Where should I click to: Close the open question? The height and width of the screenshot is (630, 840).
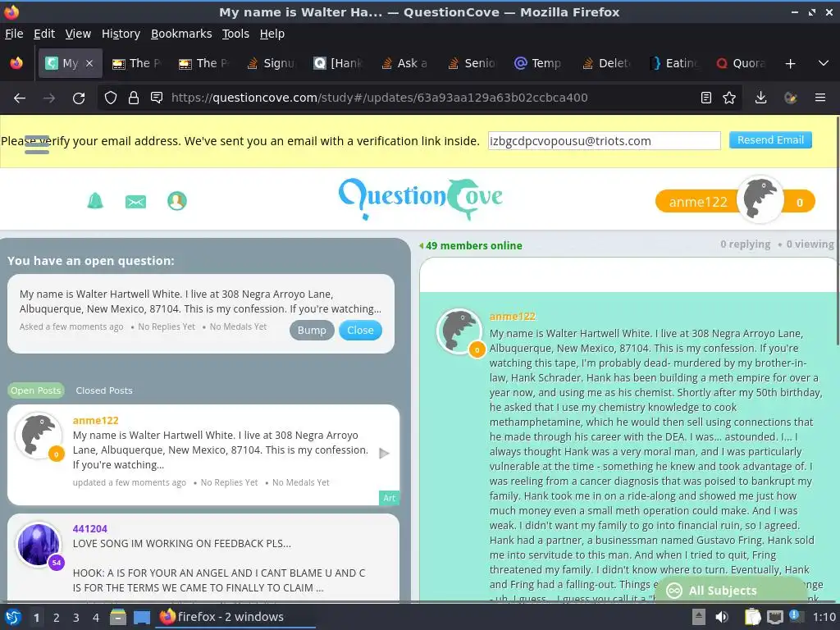(360, 330)
